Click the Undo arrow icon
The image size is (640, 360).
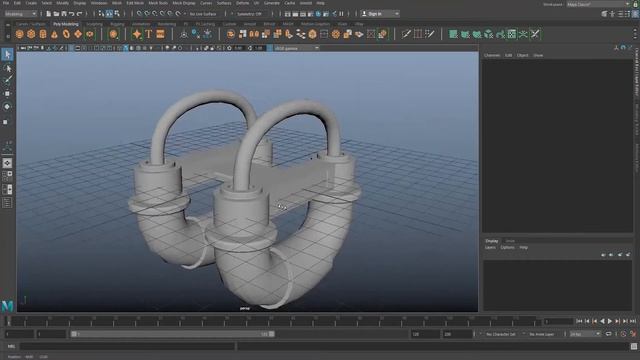coord(72,14)
